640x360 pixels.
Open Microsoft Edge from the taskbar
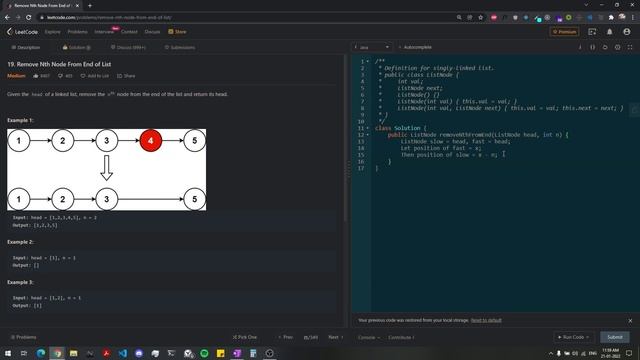pos(41,353)
